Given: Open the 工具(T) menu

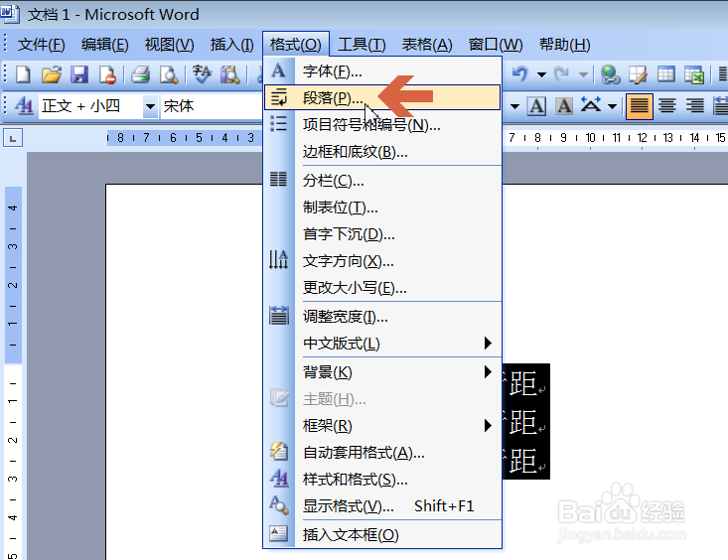Looking at the screenshot, I should pos(362,45).
